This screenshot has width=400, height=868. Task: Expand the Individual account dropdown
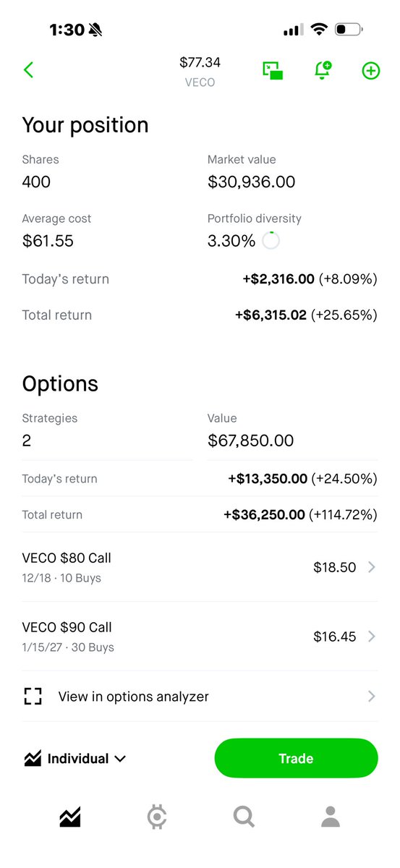coord(75,759)
